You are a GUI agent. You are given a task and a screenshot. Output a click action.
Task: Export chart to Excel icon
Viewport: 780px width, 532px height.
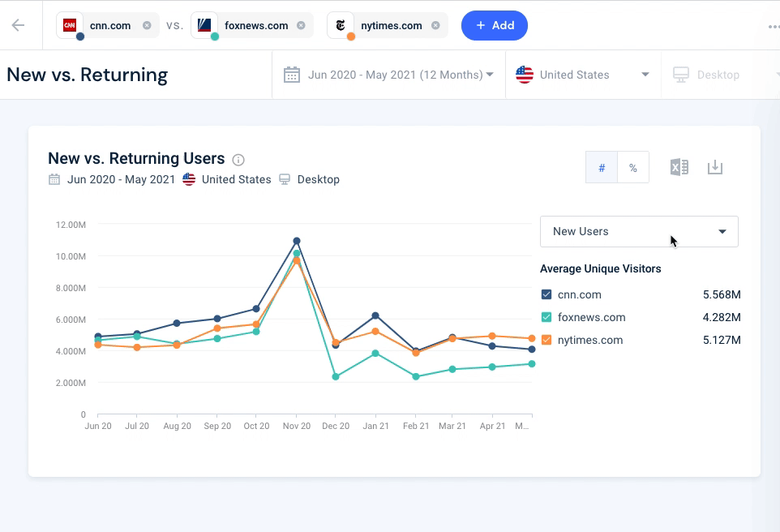(679, 167)
